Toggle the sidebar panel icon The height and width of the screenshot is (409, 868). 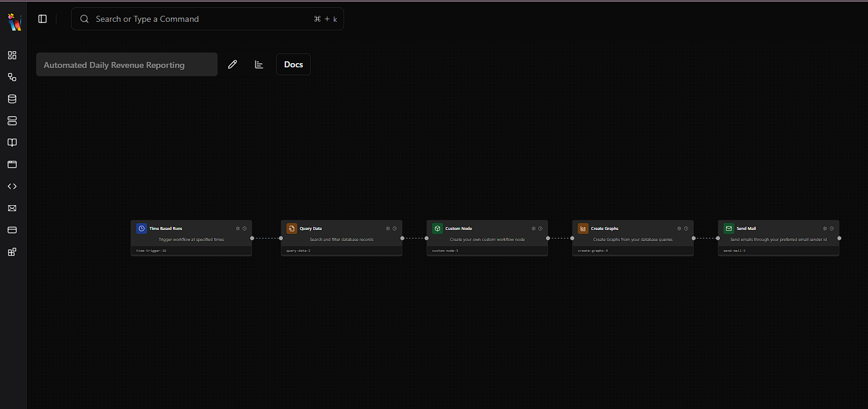click(x=42, y=19)
